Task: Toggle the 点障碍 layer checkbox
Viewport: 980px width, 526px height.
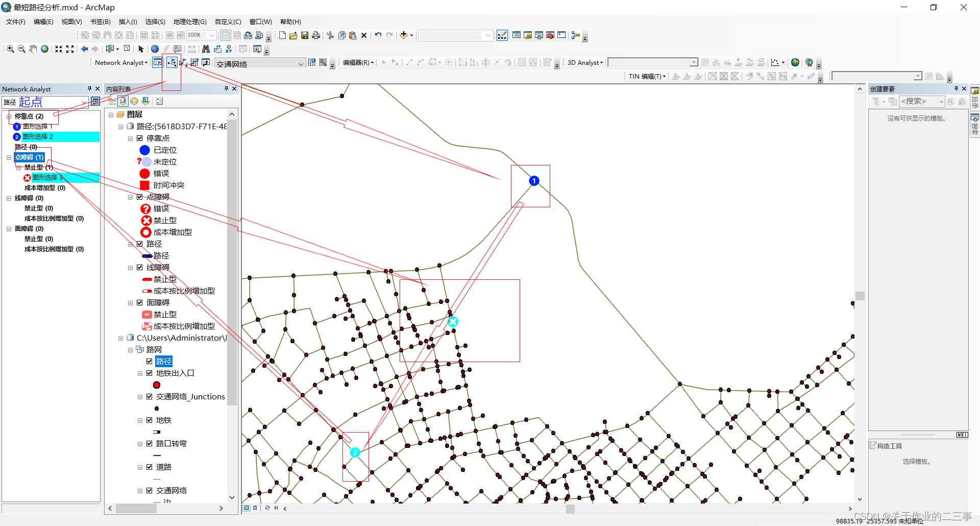Action: 139,197
